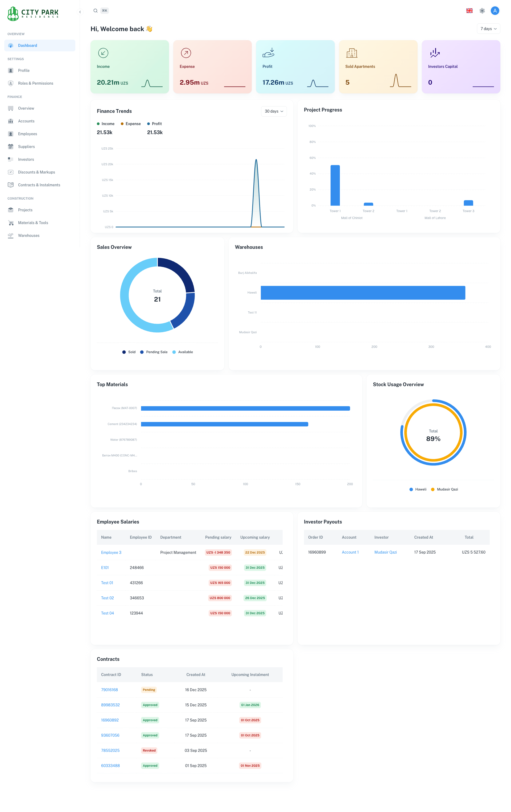511x812 pixels.
Task: Click the Materials & Tools cart icon
Action: click(11, 223)
